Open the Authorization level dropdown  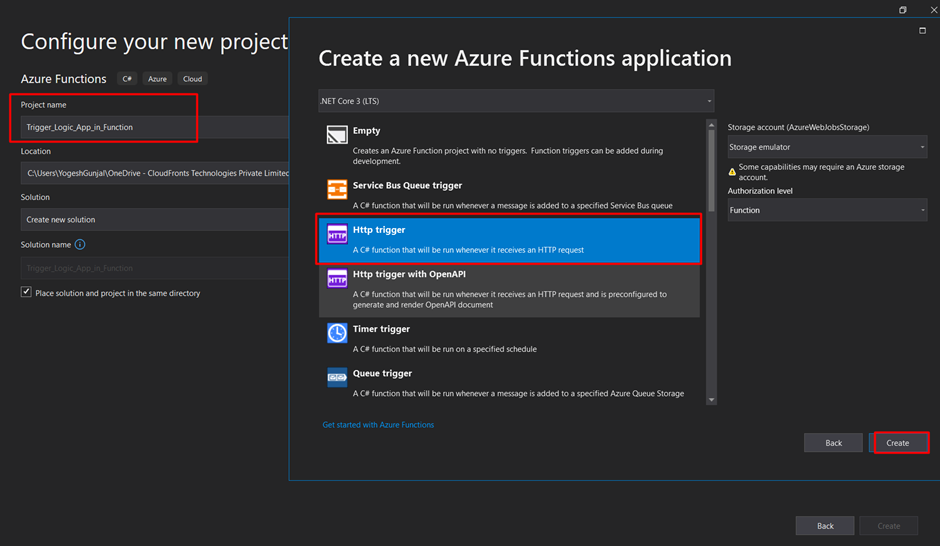[827, 210]
